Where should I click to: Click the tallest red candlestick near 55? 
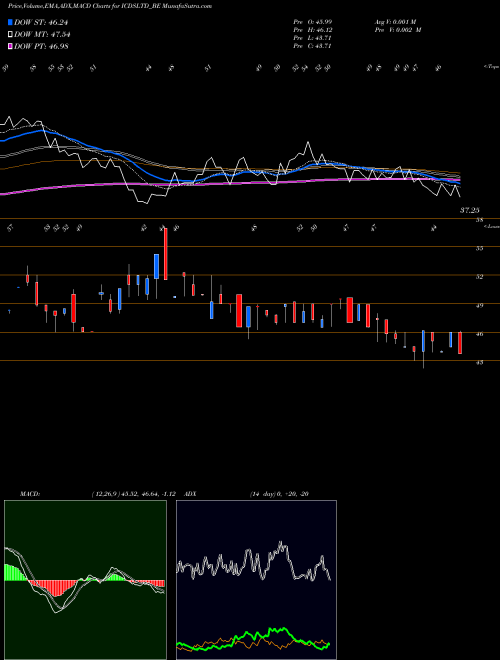(165, 254)
